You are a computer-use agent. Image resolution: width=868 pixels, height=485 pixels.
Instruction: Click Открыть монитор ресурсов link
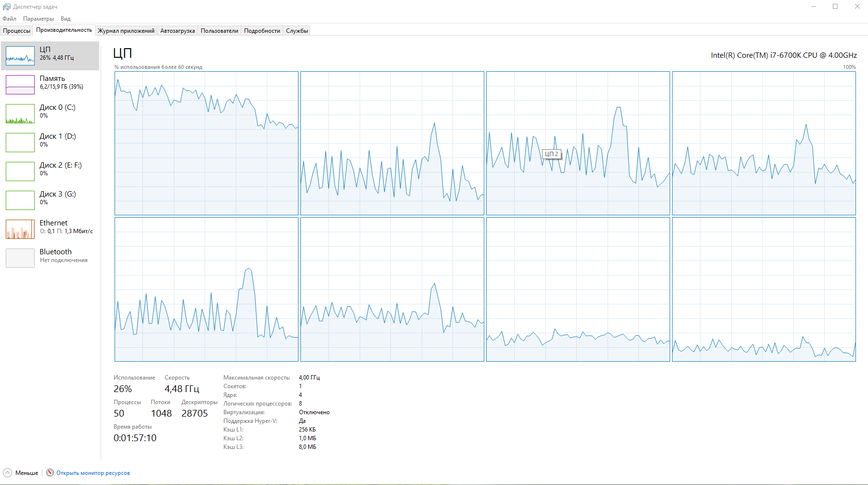93,473
